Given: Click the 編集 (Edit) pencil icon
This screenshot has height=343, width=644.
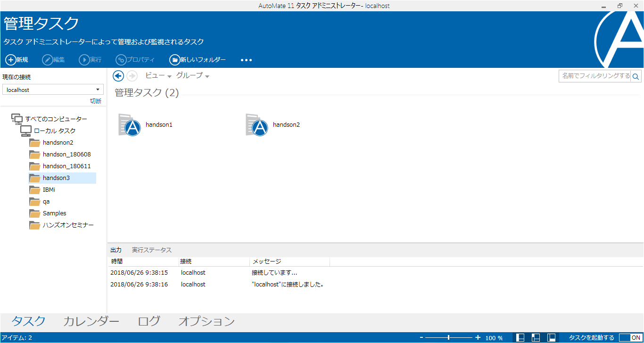Looking at the screenshot, I should click(x=47, y=60).
